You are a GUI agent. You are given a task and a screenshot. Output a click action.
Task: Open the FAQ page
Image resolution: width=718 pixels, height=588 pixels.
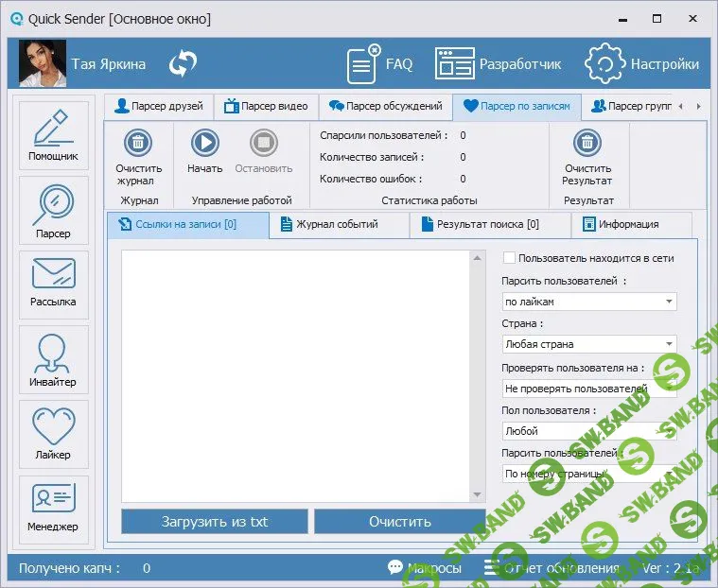[380, 64]
